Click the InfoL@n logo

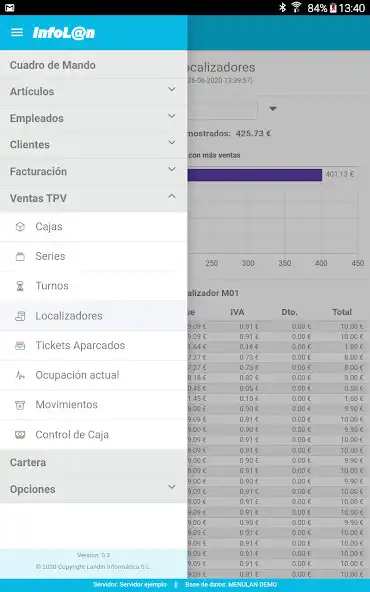63,33
